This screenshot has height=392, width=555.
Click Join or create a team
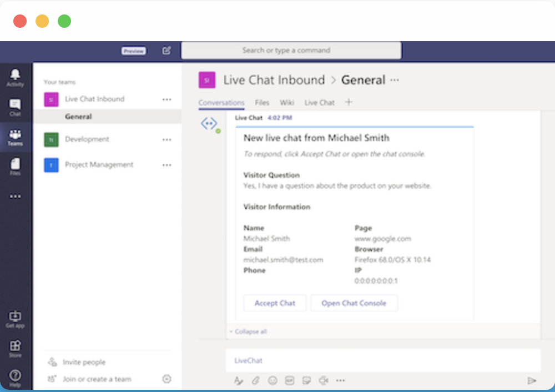coord(97,379)
